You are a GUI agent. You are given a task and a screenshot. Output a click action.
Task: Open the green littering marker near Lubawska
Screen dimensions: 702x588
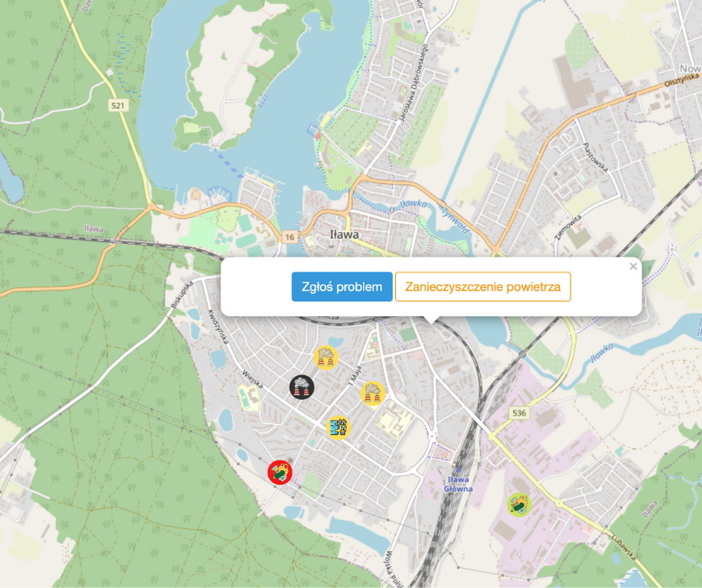[519, 504]
